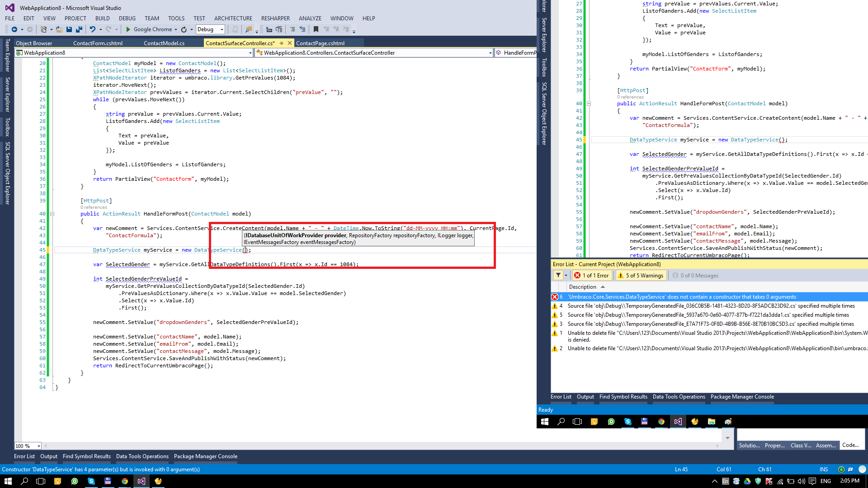
Task: Start debugging with the green play arrow
Action: 128,29
